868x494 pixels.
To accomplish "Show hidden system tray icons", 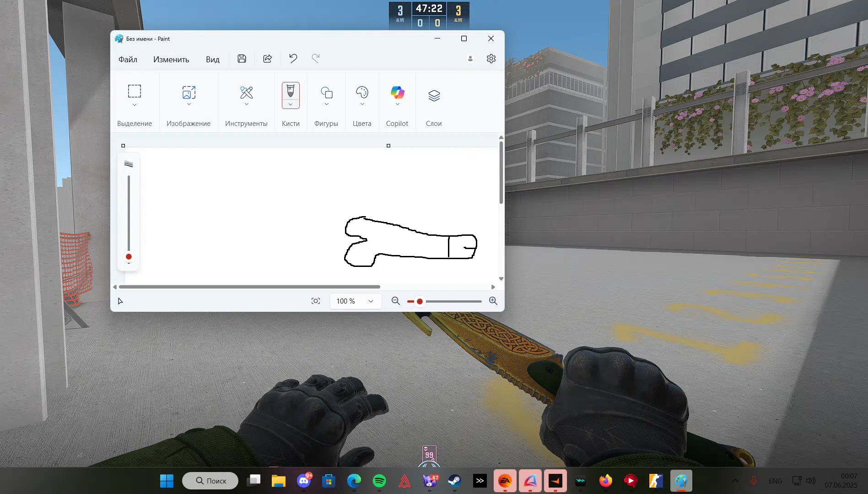I will (735, 481).
